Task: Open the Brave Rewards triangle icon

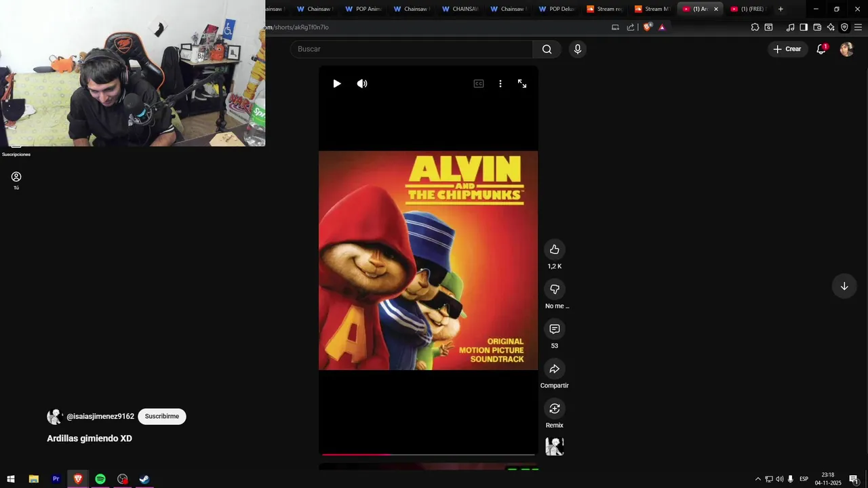Action: [x=662, y=27]
